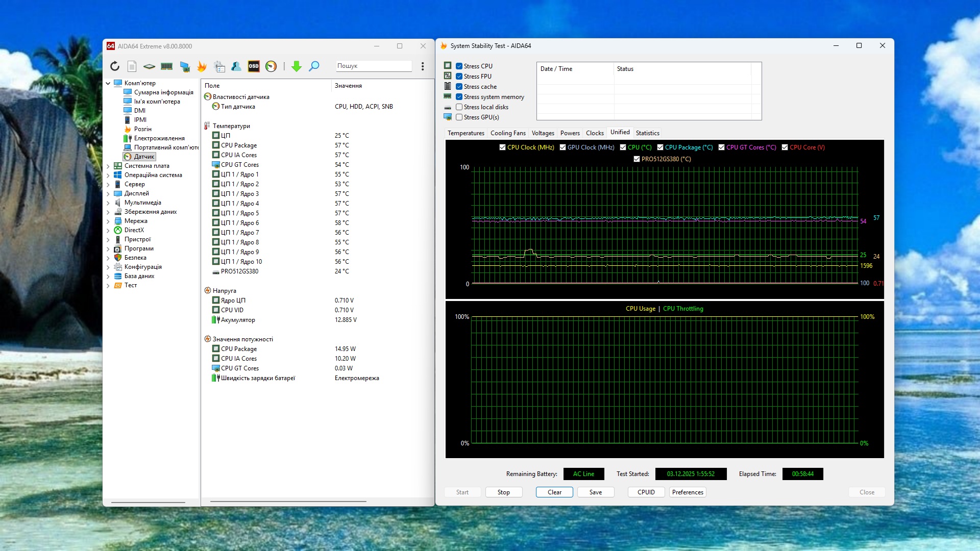
Task: Switch to the Temperatures tab
Action: click(x=465, y=133)
